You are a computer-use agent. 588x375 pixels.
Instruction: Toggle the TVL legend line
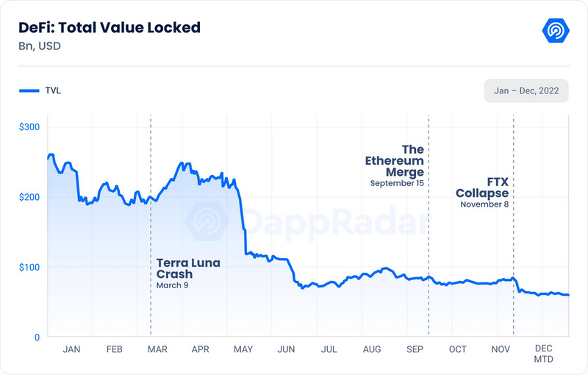(x=40, y=90)
